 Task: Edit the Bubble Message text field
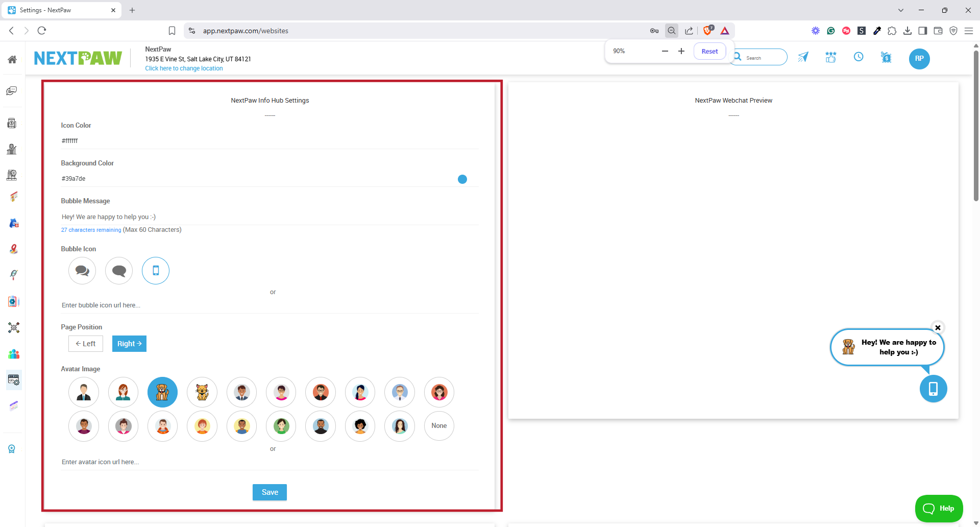click(x=269, y=217)
